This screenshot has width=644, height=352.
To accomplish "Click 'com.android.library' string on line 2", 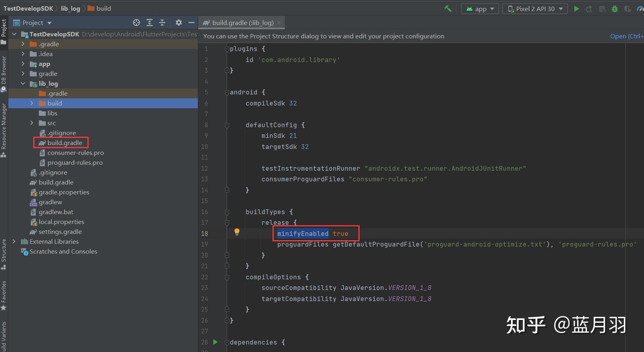I will coord(299,60).
